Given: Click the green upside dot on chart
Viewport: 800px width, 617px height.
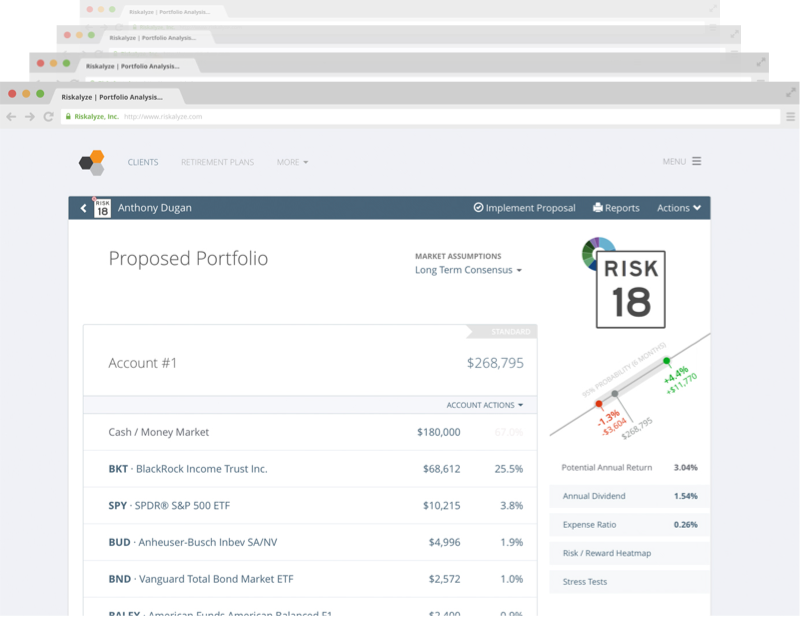Looking at the screenshot, I should [666, 361].
